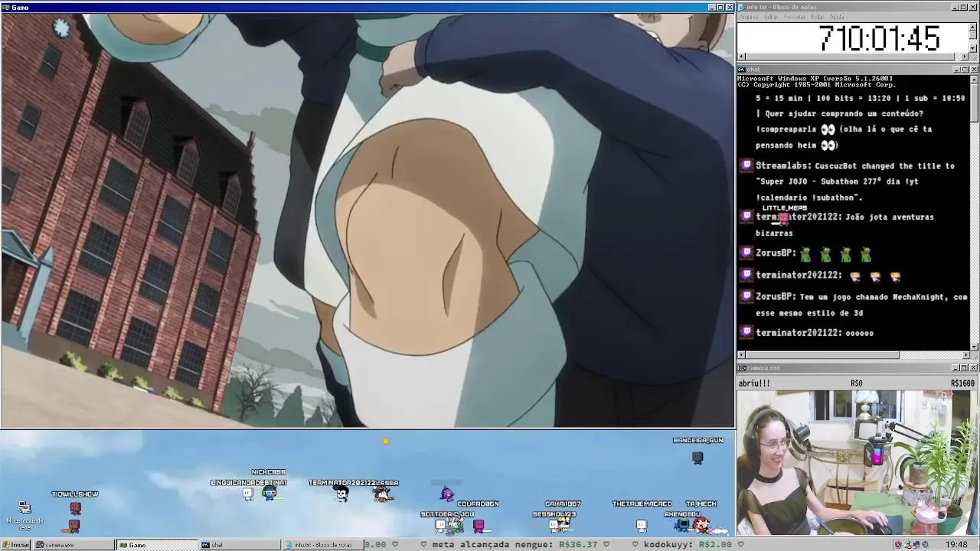Click the EDUARDOEN pink character sprite
Image resolution: width=980 pixels, height=551 pixels.
coord(479,526)
